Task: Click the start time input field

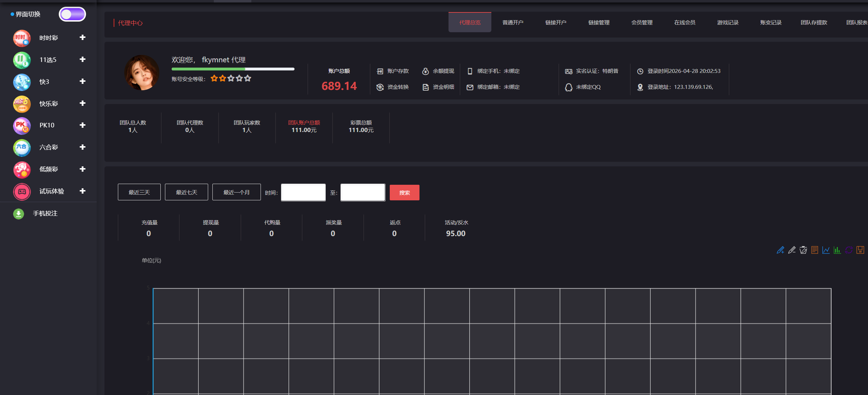Action: coord(303,192)
